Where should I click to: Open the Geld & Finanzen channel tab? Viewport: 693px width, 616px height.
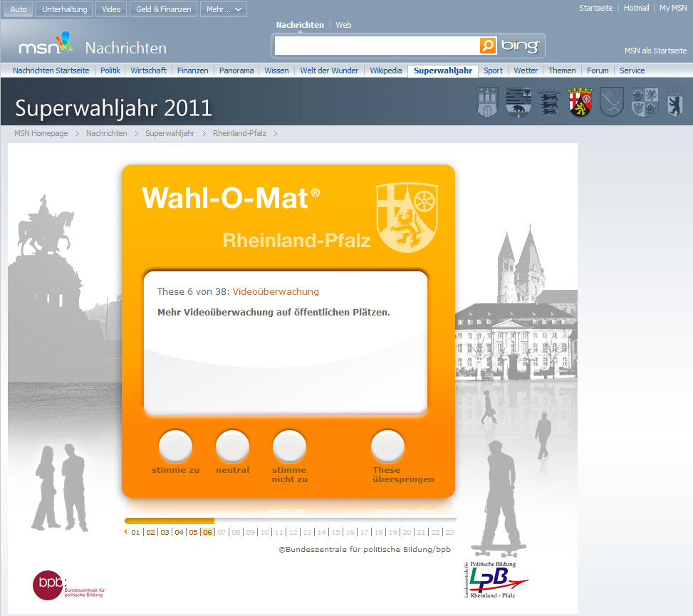pyautogui.click(x=164, y=9)
